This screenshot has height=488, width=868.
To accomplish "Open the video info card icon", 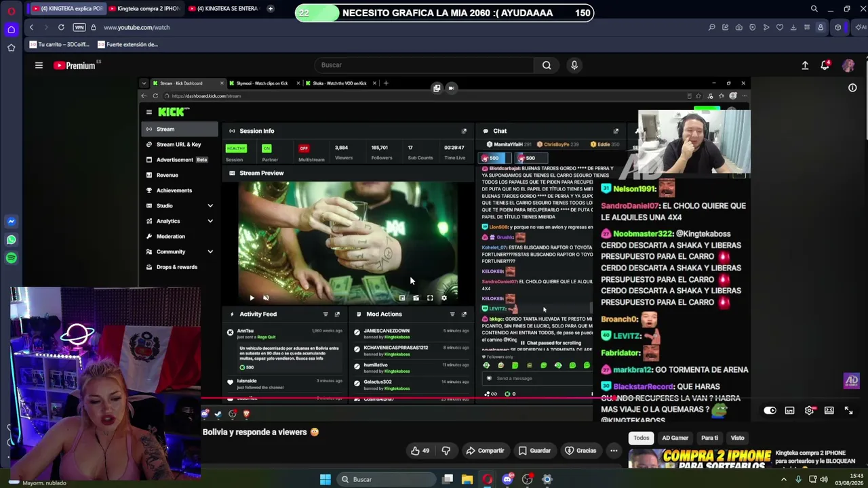I will point(852,87).
